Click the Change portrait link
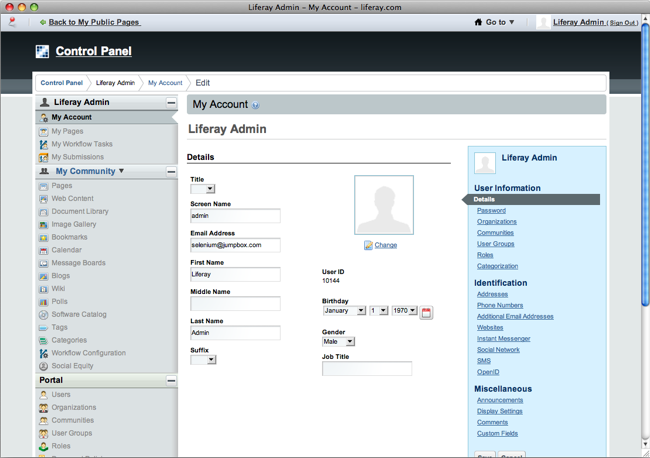The width and height of the screenshot is (650, 458). point(386,245)
